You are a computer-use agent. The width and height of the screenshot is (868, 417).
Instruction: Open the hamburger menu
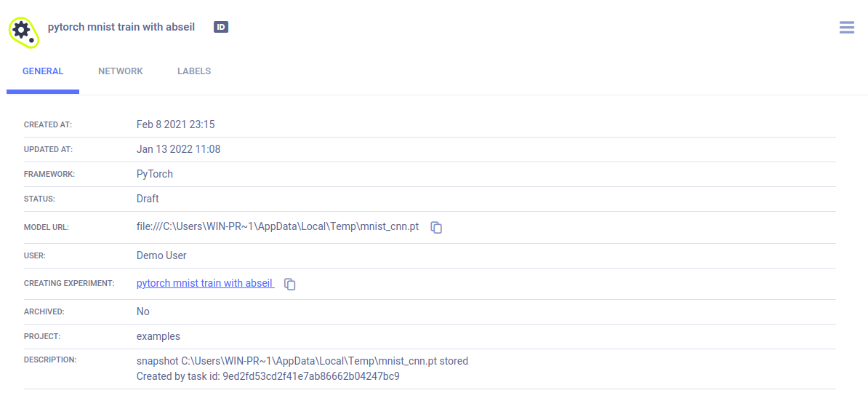[846, 27]
